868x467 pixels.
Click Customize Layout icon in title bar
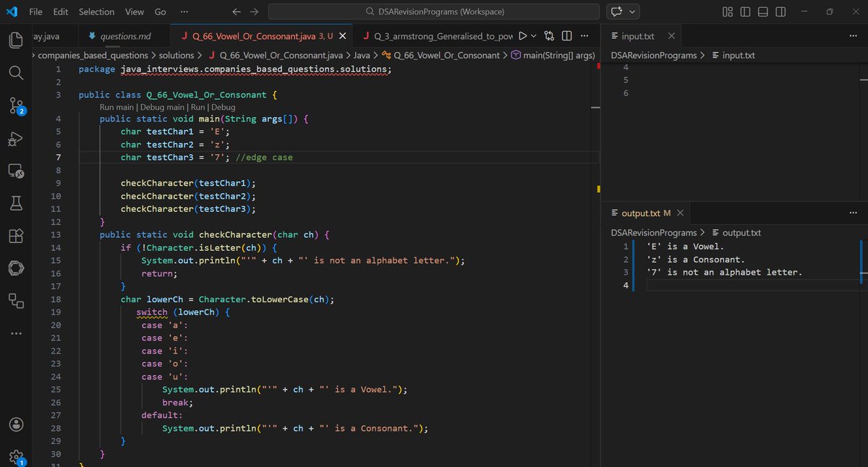click(x=728, y=12)
